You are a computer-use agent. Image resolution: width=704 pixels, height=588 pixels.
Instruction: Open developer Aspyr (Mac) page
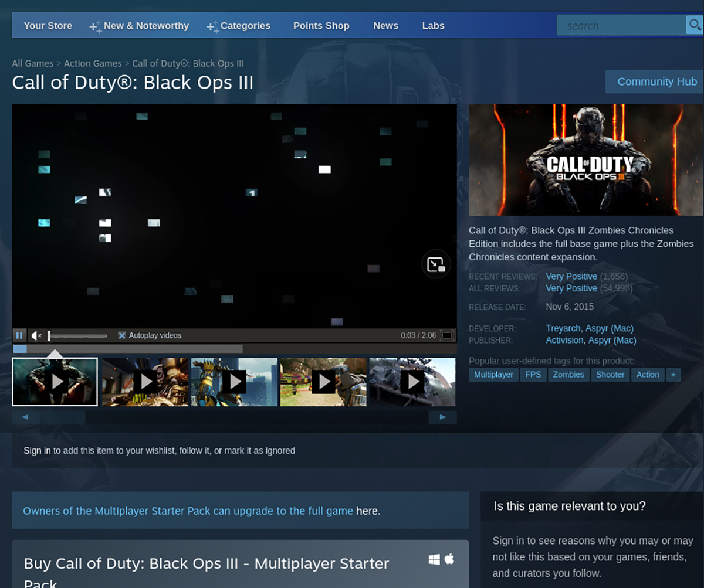coord(609,328)
